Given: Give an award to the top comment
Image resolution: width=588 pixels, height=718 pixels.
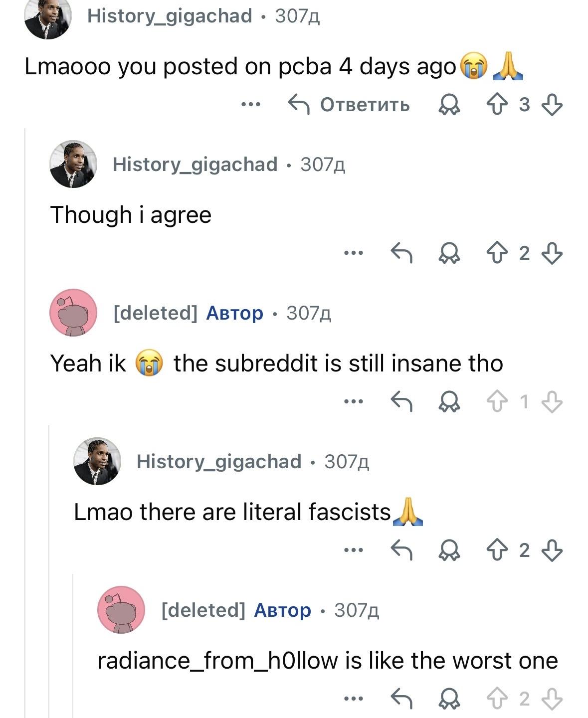Looking at the screenshot, I should (448, 105).
